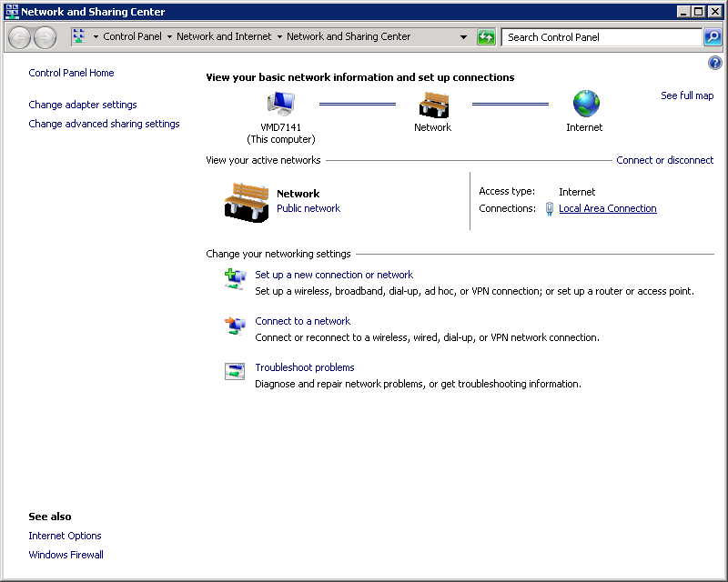Open the address bar history dropdown

point(463,37)
